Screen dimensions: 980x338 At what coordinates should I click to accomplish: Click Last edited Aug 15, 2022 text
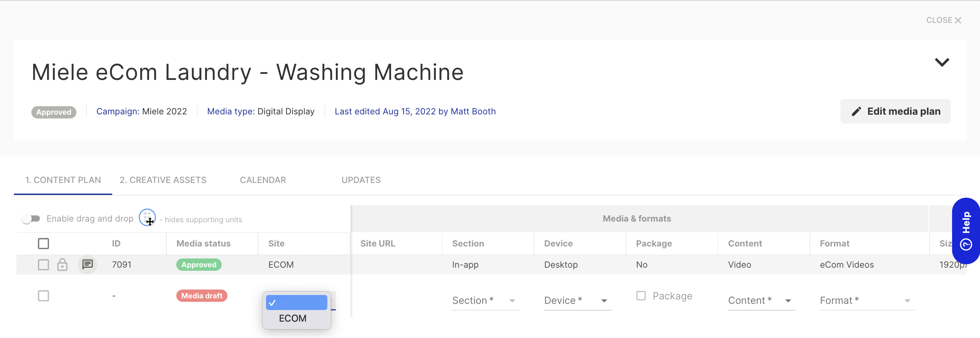pyautogui.click(x=415, y=111)
